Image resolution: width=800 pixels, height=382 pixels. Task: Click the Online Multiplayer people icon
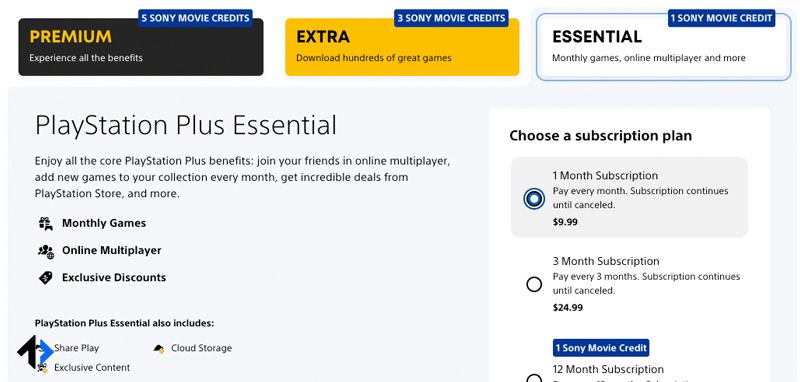click(45, 251)
